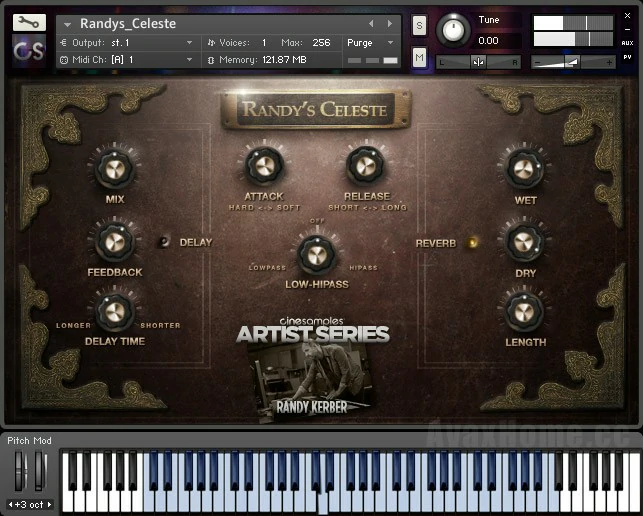
Task: Click the Randy's Celeste title plaque
Action: pos(316,110)
